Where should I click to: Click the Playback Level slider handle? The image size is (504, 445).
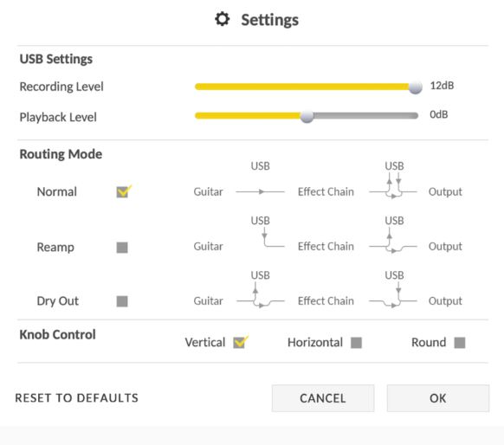(307, 116)
